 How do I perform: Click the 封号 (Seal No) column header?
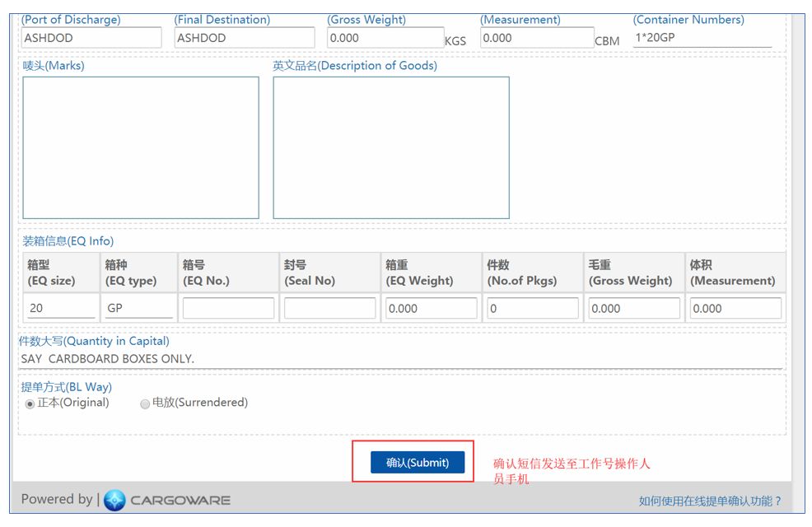coord(330,273)
